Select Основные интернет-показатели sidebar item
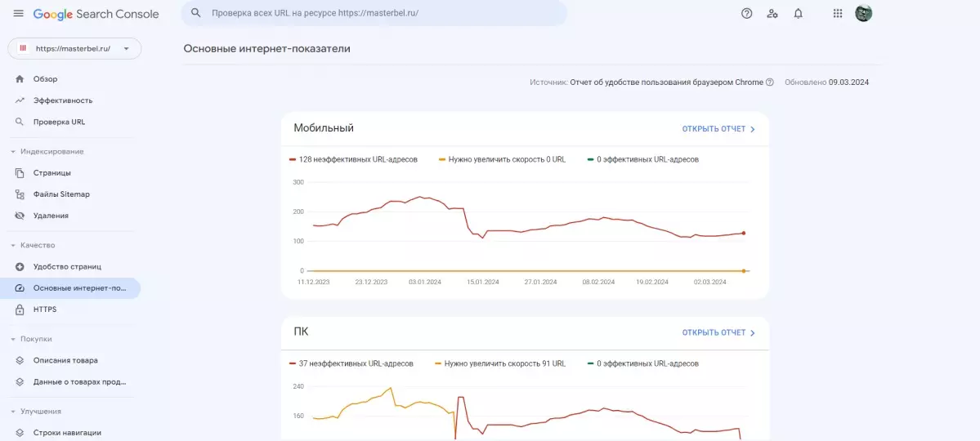 click(x=70, y=288)
